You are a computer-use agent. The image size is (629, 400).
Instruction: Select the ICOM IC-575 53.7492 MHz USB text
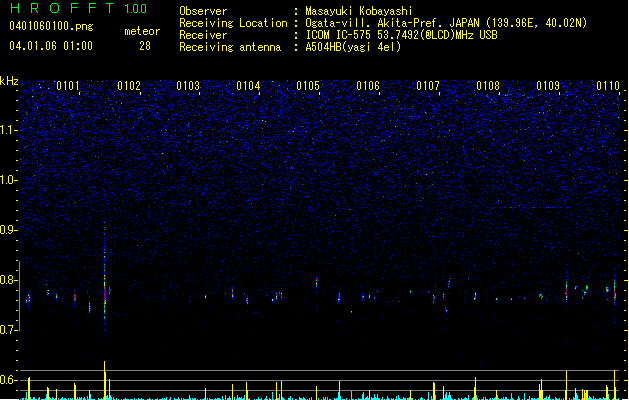coord(402,35)
